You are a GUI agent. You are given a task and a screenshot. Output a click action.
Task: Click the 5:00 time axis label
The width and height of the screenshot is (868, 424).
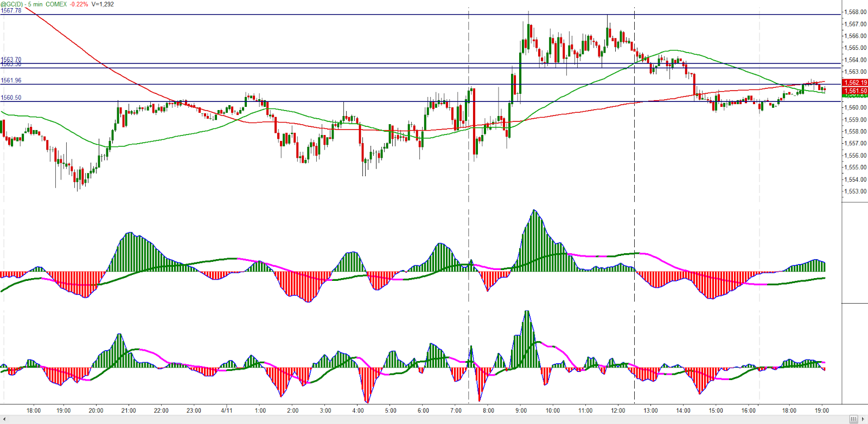pyautogui.click(x=391, y=410)
